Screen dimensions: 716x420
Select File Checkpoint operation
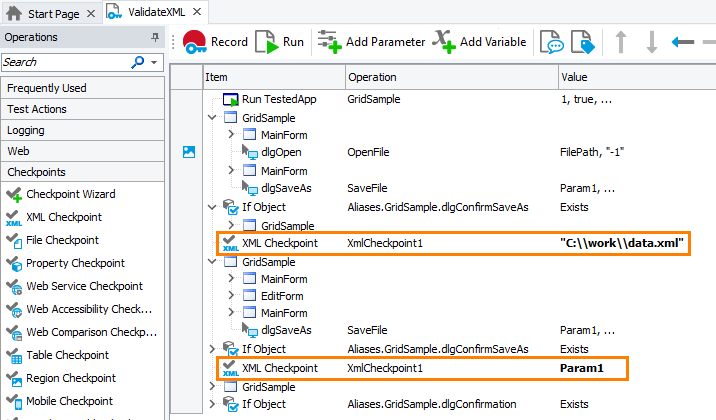pos(62,240)
